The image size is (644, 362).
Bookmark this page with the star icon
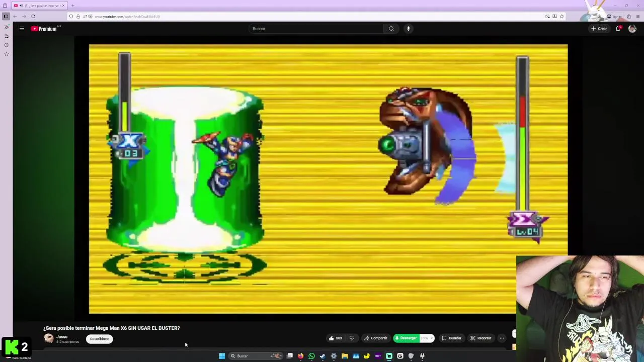561,17
